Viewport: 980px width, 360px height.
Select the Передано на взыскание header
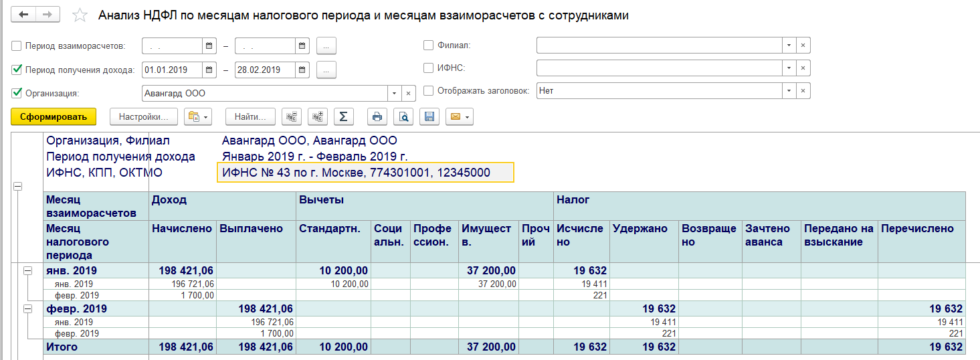click(840, 241)
